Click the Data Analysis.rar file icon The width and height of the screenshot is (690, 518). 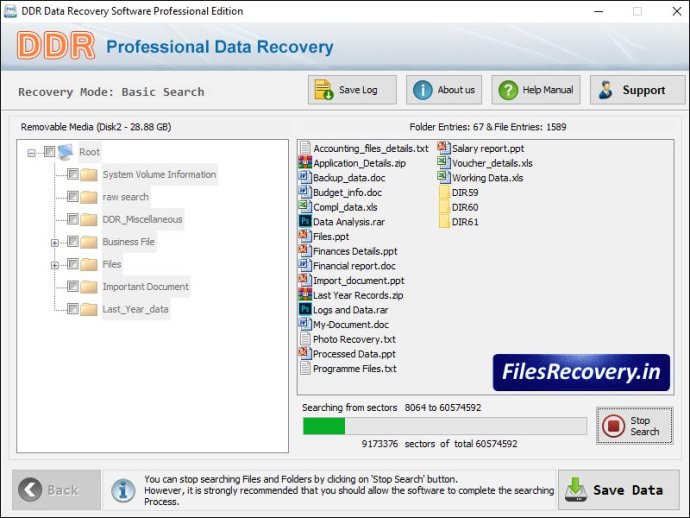click(x=305, y=221)
